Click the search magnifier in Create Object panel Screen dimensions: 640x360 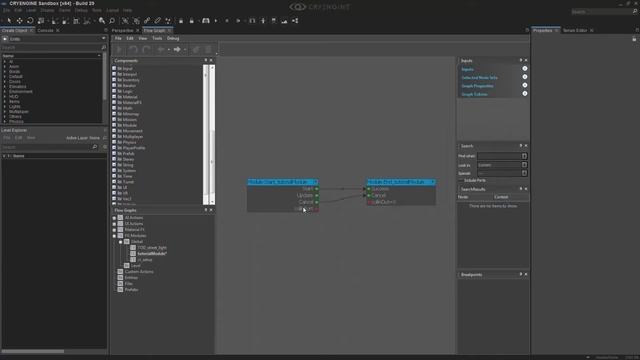(x=104, y=47)
